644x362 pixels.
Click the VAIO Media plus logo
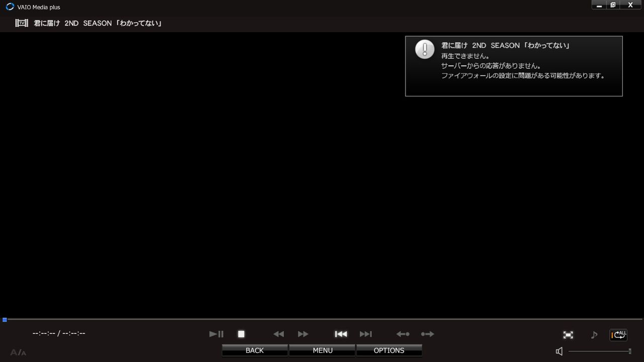[10, 7]
